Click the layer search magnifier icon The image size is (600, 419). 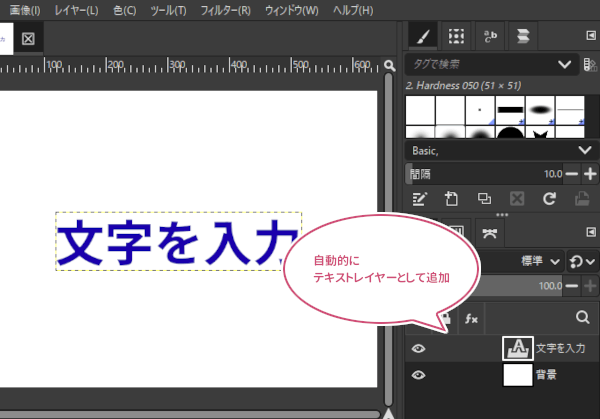582,317
